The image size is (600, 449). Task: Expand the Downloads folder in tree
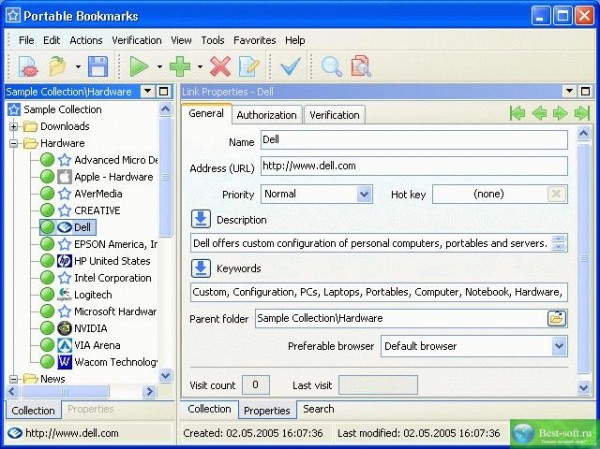[14, 127]
